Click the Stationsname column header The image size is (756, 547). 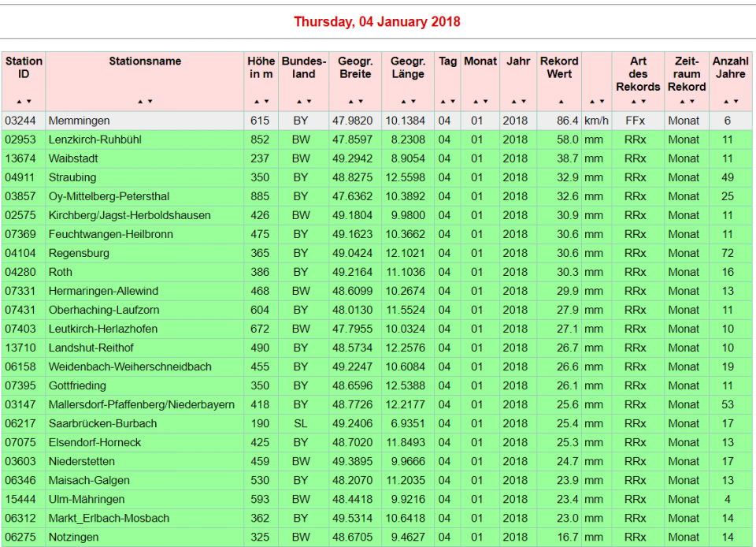tap(145, 61)
